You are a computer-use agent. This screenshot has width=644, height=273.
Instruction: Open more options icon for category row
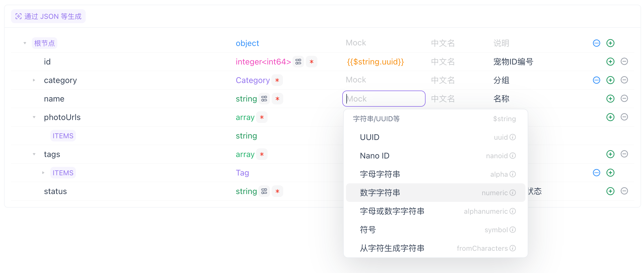[596, 80]
